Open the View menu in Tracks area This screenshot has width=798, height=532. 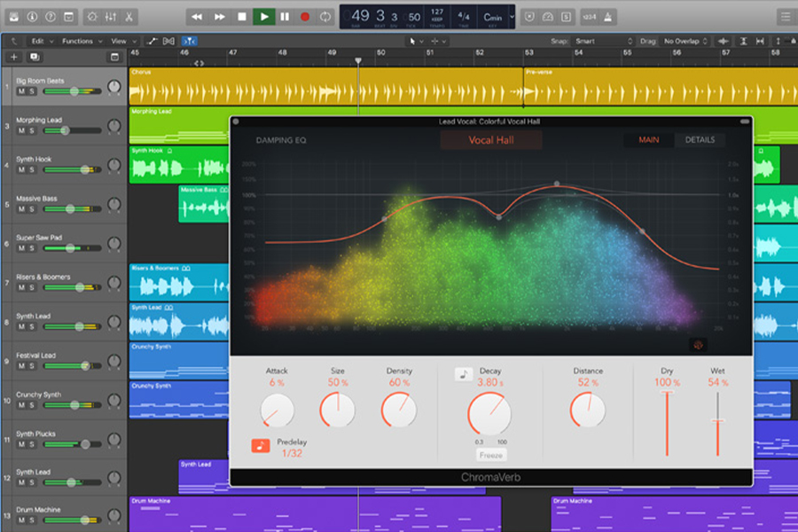point(123,42)
